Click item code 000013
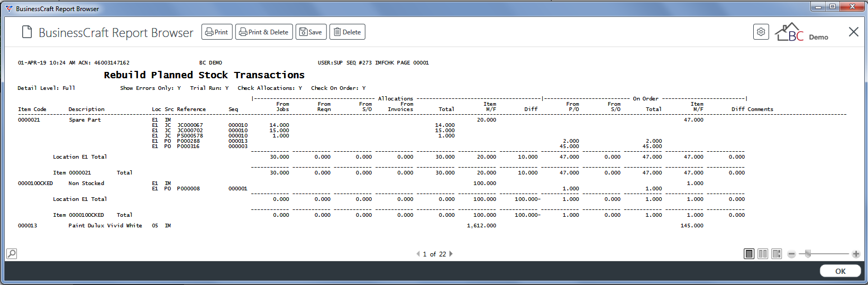The image size is (868, 285). click(28, 226)
